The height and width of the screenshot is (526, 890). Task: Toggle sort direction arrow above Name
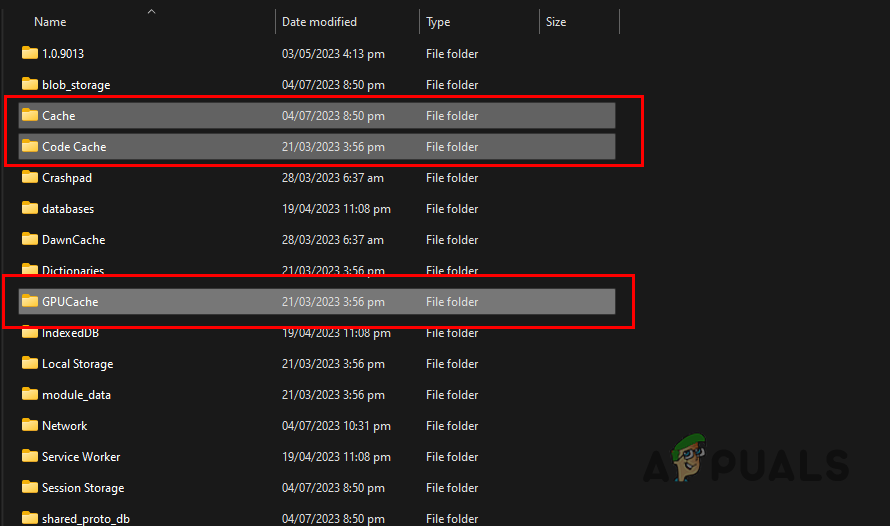[x=152, y=11]
